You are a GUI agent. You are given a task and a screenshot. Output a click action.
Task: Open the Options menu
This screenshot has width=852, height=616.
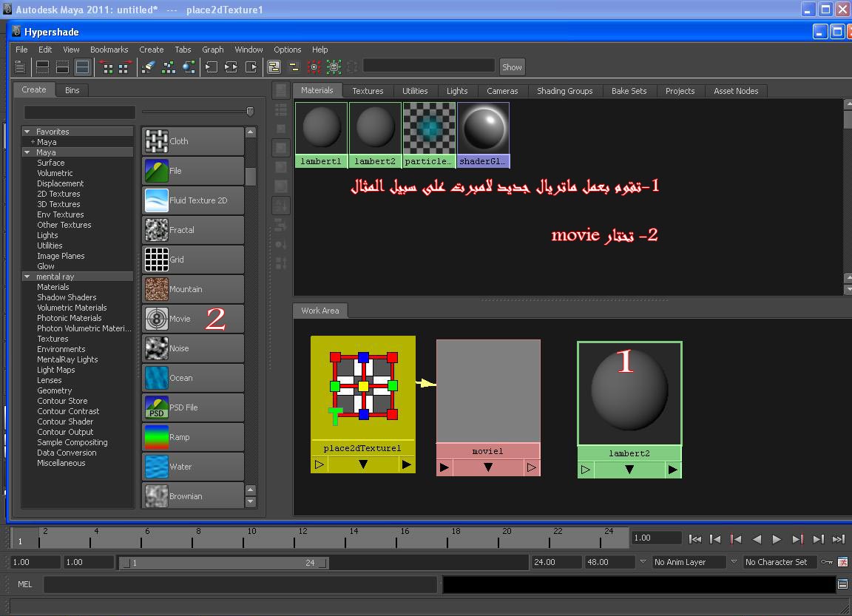288,50
